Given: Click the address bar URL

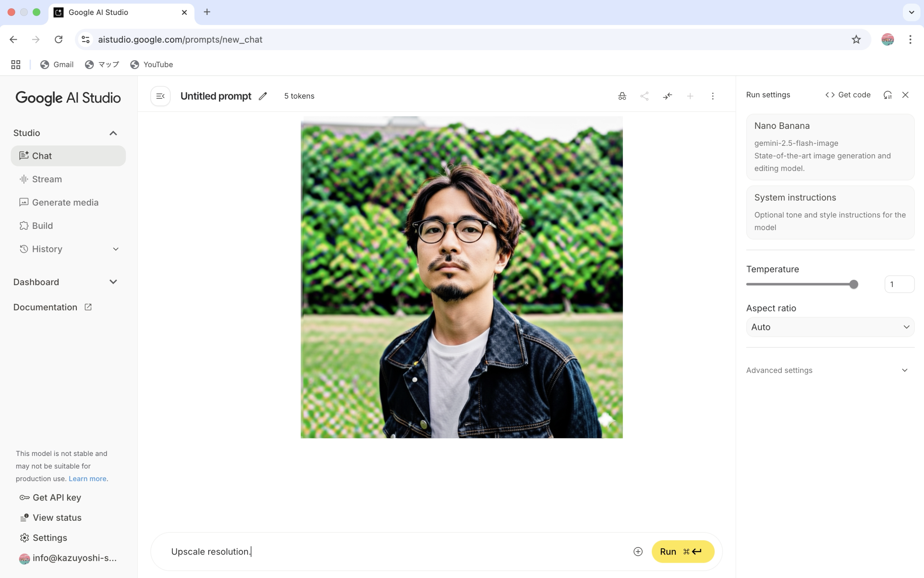Looking at the screenshot, I should coord(180,39).
